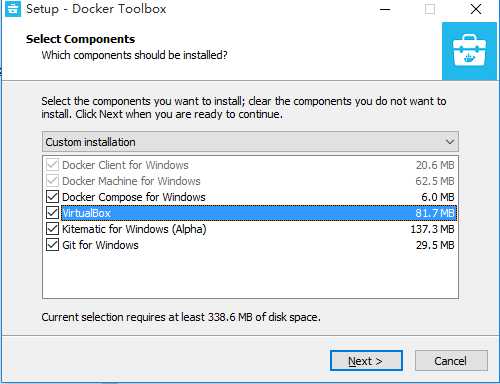Minimize the setup window
The image size is (500, 384).
click(385, 9)
